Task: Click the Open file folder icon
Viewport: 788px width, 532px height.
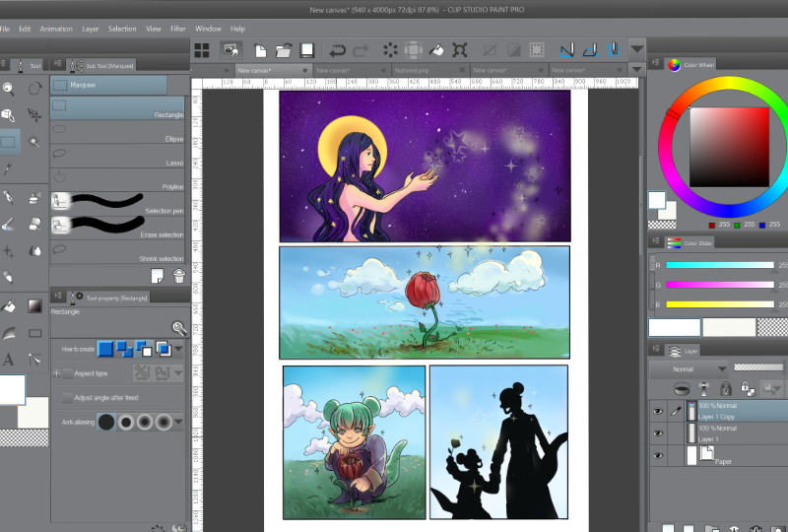Action: tap(284, 50)
